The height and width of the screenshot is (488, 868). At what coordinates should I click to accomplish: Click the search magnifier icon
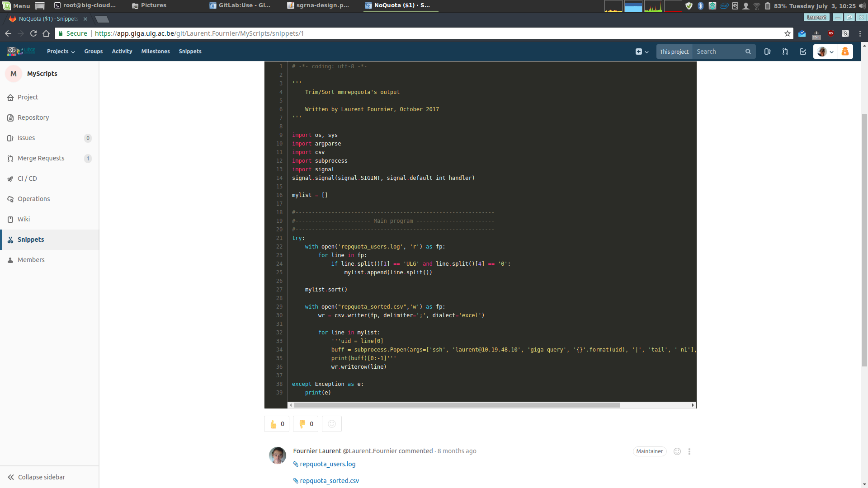(x=748, y=52)
